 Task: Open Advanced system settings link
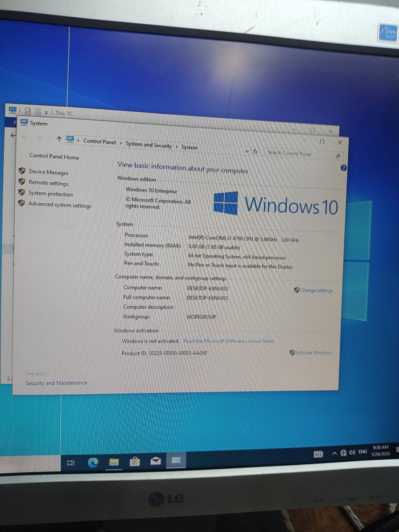click(x=60, y=205)
